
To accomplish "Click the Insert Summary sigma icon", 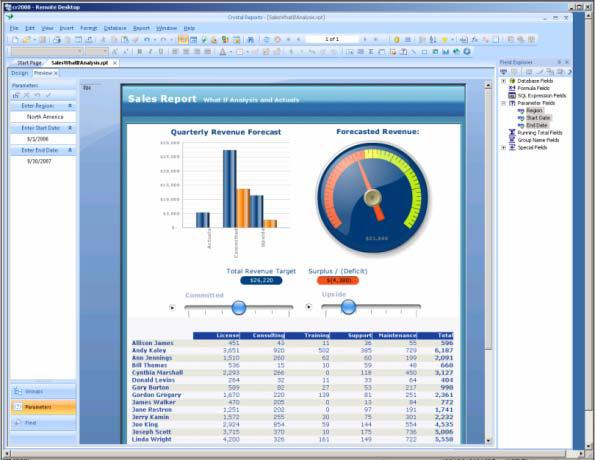I will [371, 52].
